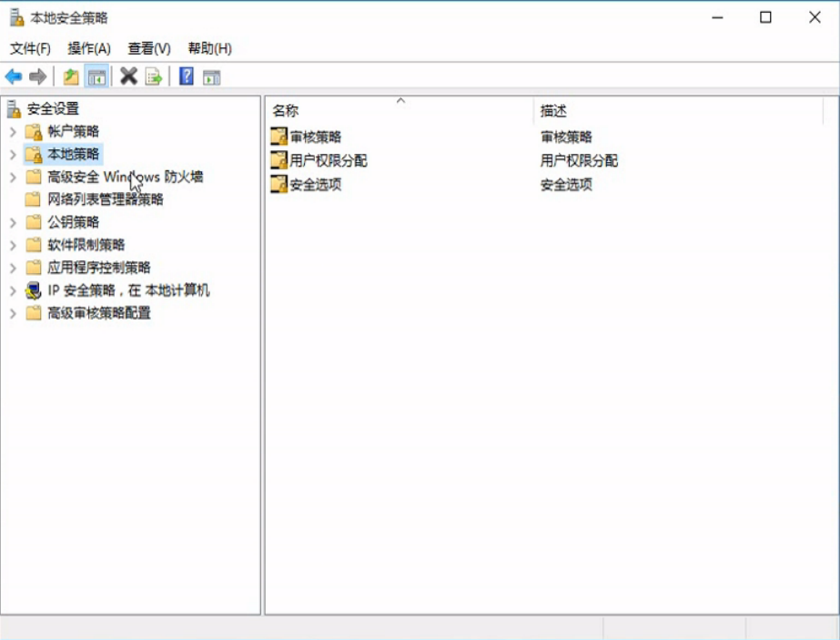Click the 本地策略 folder icon in tree

click(x=34, y=155)
